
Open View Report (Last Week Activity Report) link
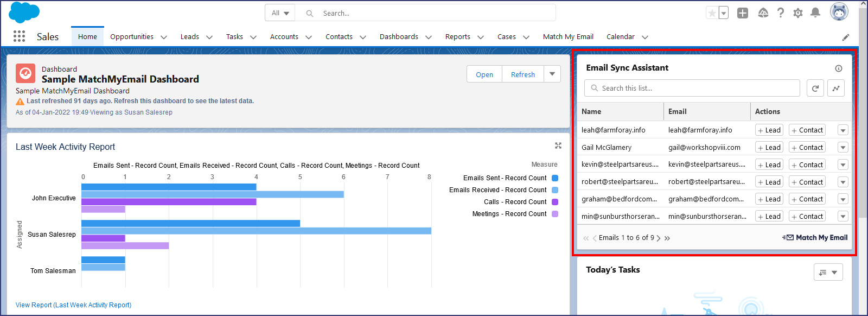pos(73,305)
